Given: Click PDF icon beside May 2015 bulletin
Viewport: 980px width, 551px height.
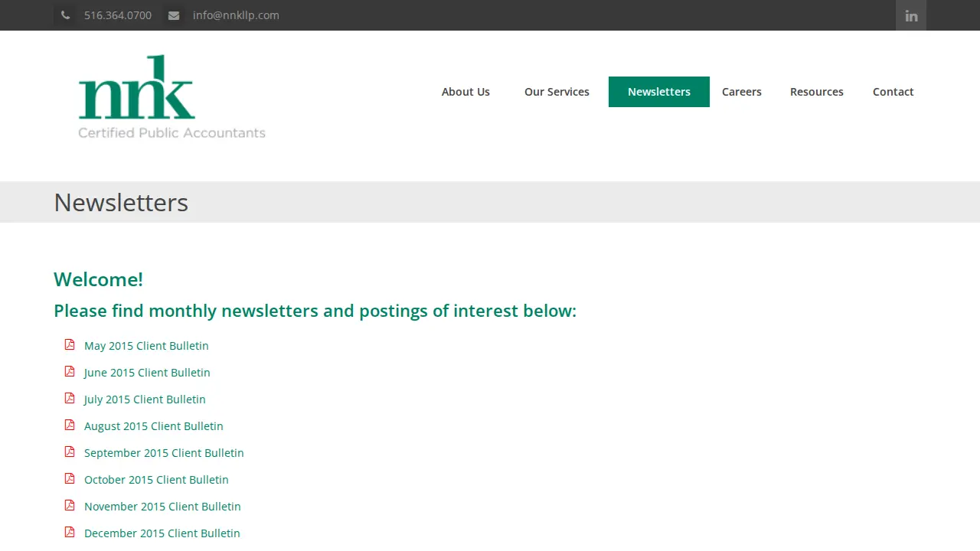Looking at the screenshot, I should [x=70, y=344].
